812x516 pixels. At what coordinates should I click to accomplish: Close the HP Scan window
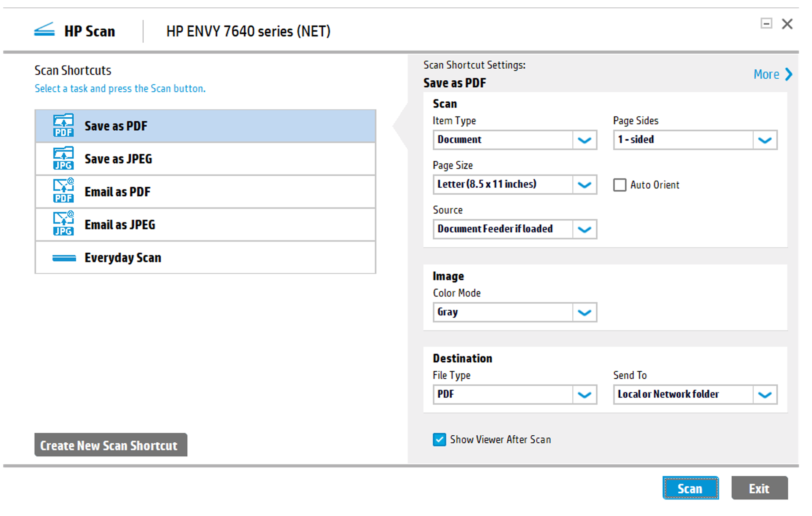pos(787,24)
